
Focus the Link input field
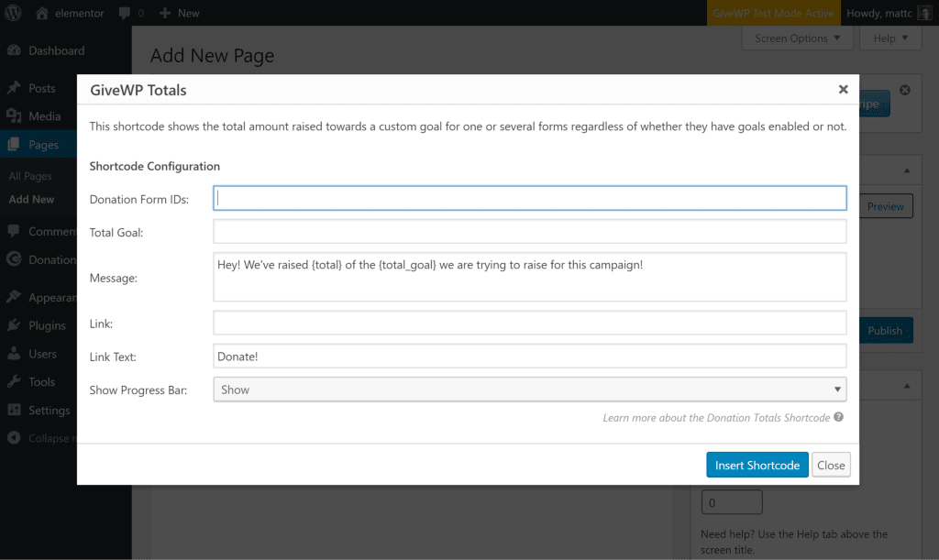[530, 323]
